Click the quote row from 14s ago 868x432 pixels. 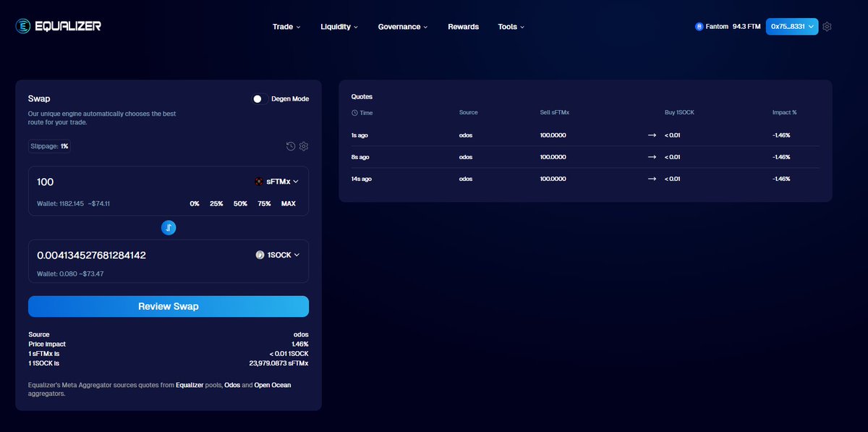[x=585, y=179]
